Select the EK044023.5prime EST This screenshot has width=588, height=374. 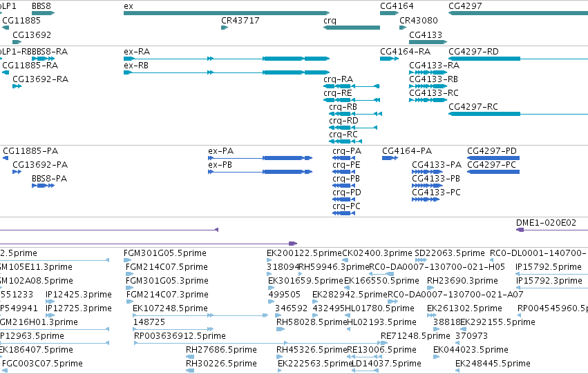(x=437, y=357)
